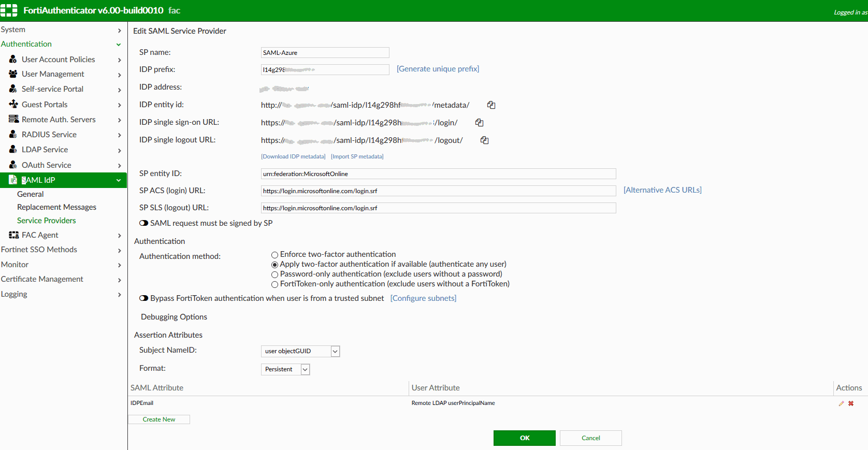Click Import SP metadata link
The image size is (868, 450).
pyautogui.click(x=357, y=156)
